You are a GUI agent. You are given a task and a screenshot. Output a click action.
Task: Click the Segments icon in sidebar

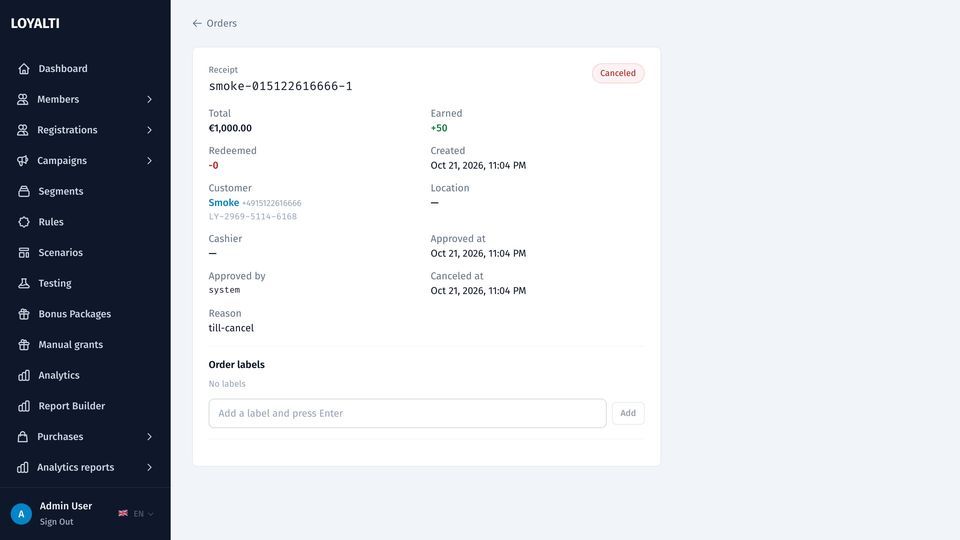24,191
